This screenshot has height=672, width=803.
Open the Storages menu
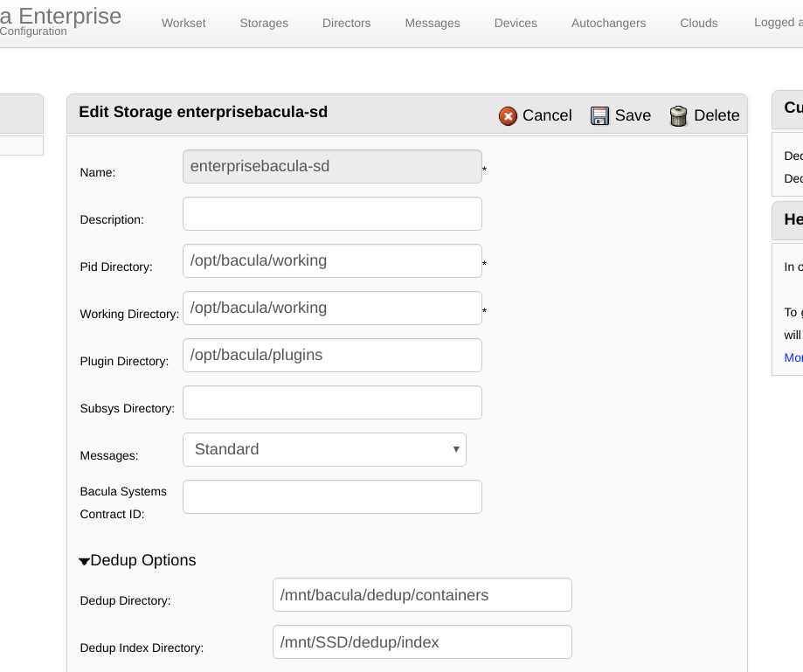pos(264,23)
